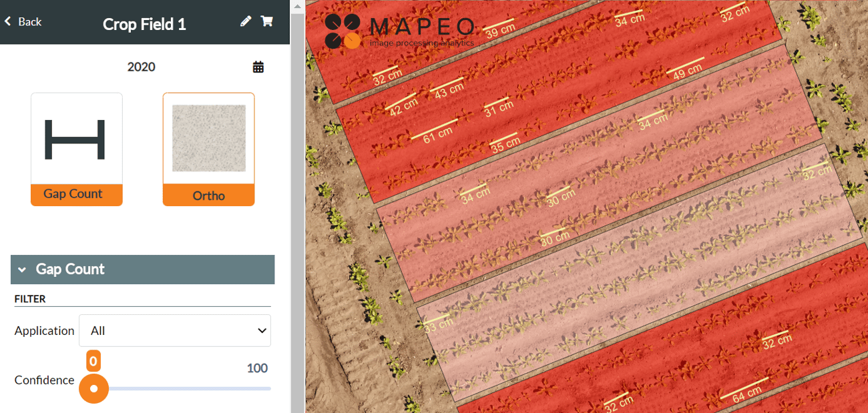
Task: Select the Gap Count H icon
Action: point(76,140)
